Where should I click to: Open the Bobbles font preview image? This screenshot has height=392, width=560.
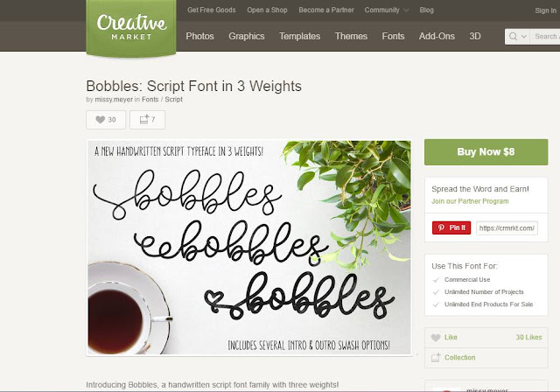(249, 248)
